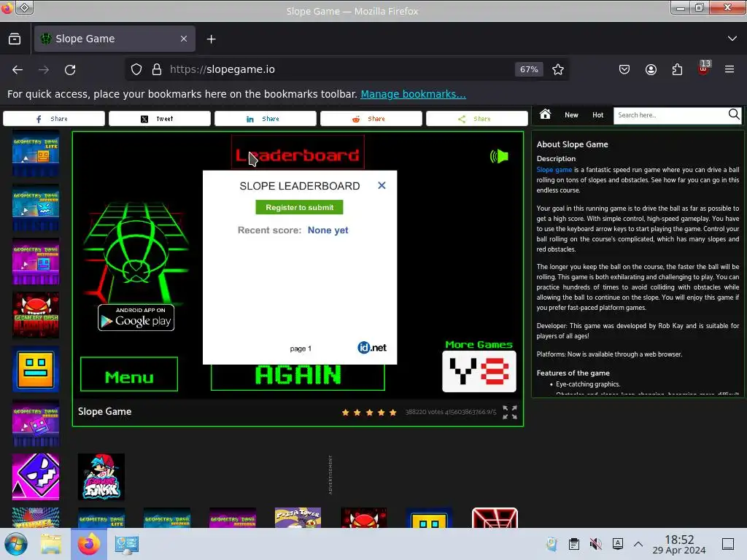Open Manage bookmarks link
747x560 pixels.
413,94
